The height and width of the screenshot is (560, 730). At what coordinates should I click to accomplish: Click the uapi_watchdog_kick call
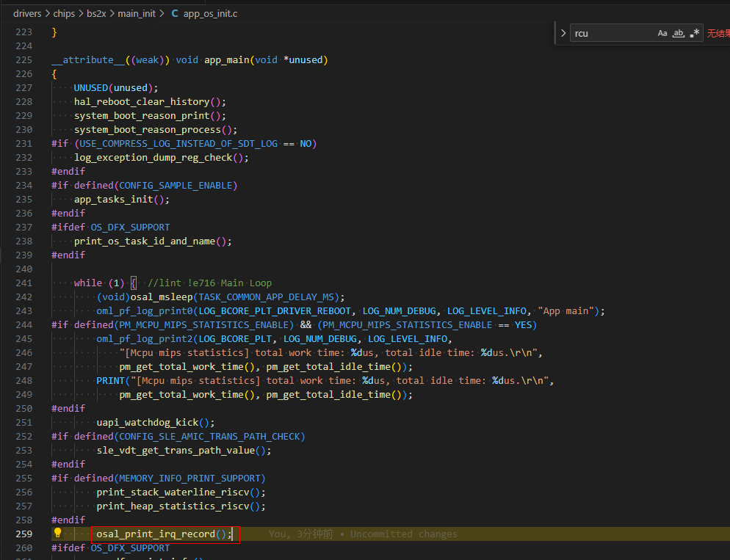click(147, 422)
